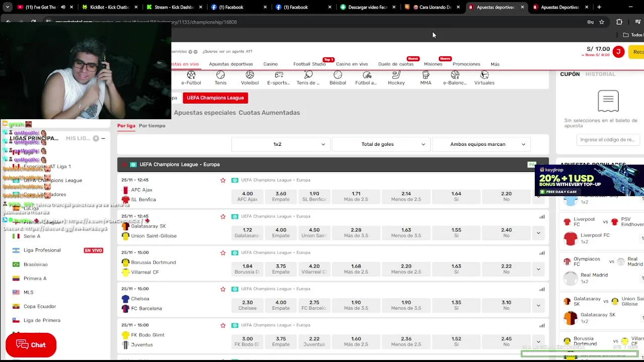Bet on Juventus win at 2.22
This screenshot has height=362, width=644.
(314, 341)
